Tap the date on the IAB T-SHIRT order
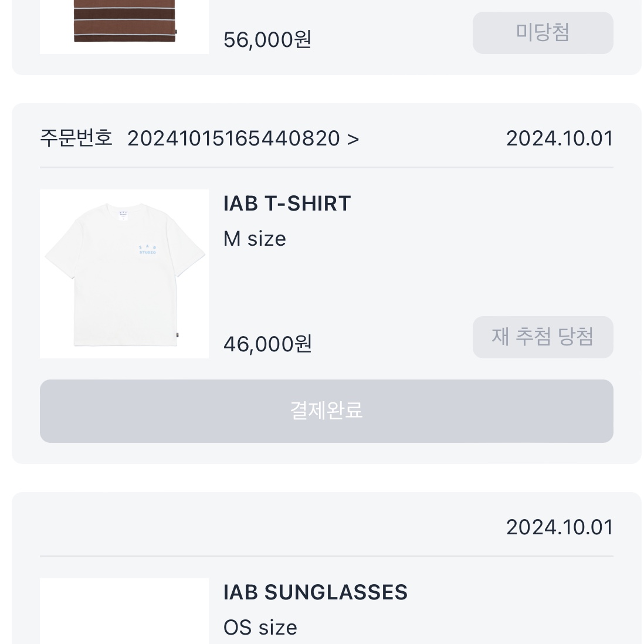644x644 pixels. pyautogui.click(x=559, y=139)
